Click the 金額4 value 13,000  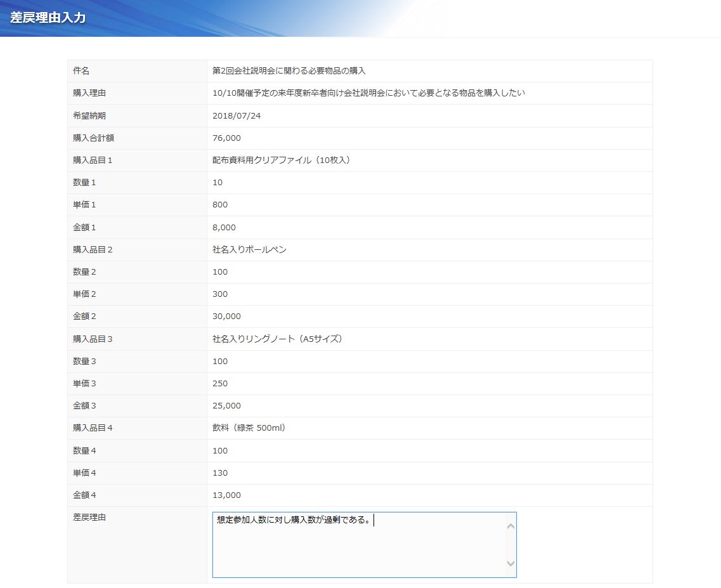(226, 495)
